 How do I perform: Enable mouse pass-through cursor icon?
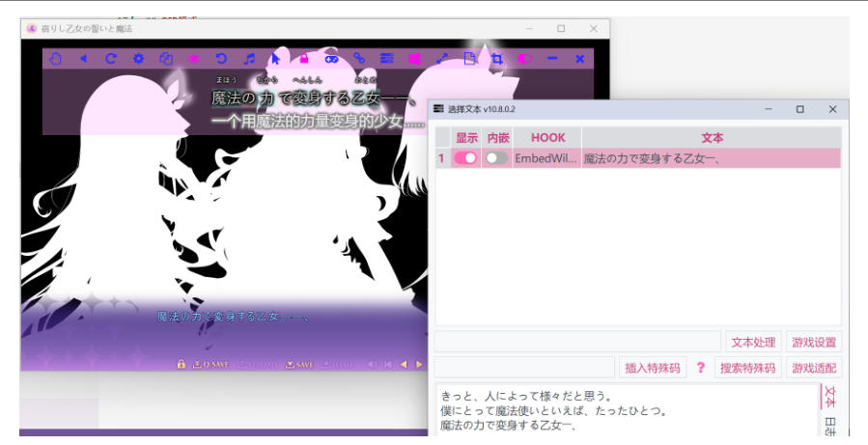point(276,59)
